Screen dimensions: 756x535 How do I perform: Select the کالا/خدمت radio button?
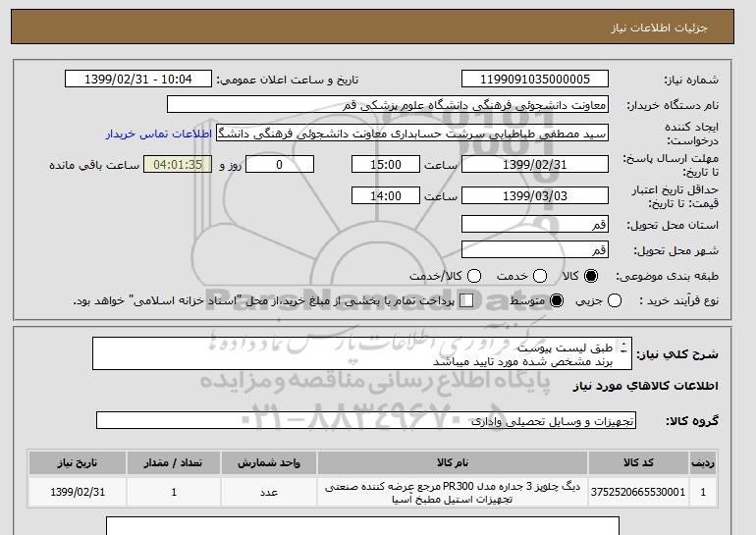pos(474,276)
